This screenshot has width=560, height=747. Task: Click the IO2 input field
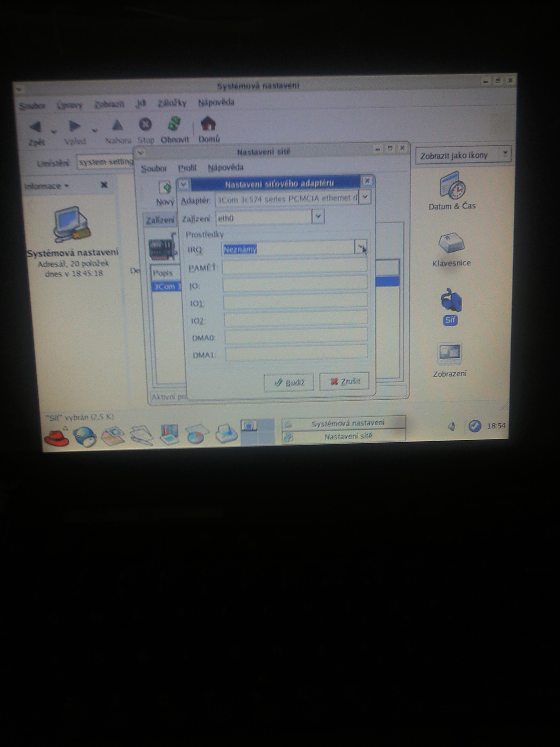(295, 318)
